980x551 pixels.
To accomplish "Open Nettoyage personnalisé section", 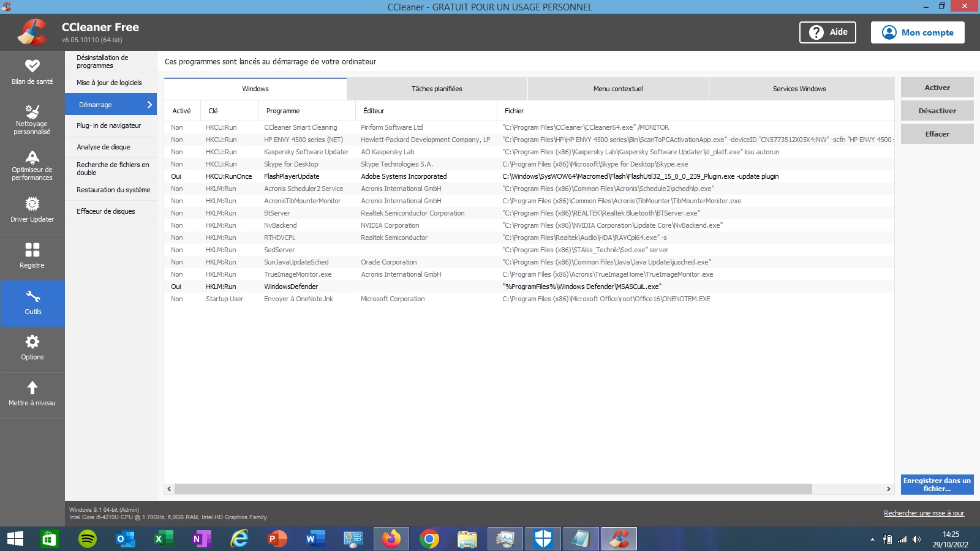I will coord(32,120).
